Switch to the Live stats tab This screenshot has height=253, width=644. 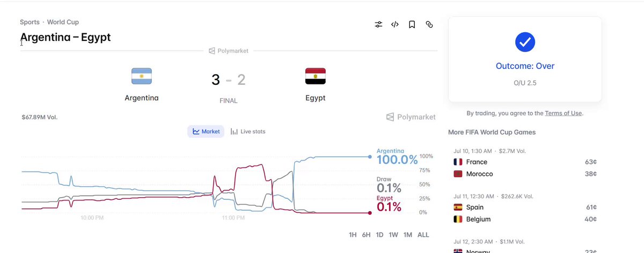[248, 132]
